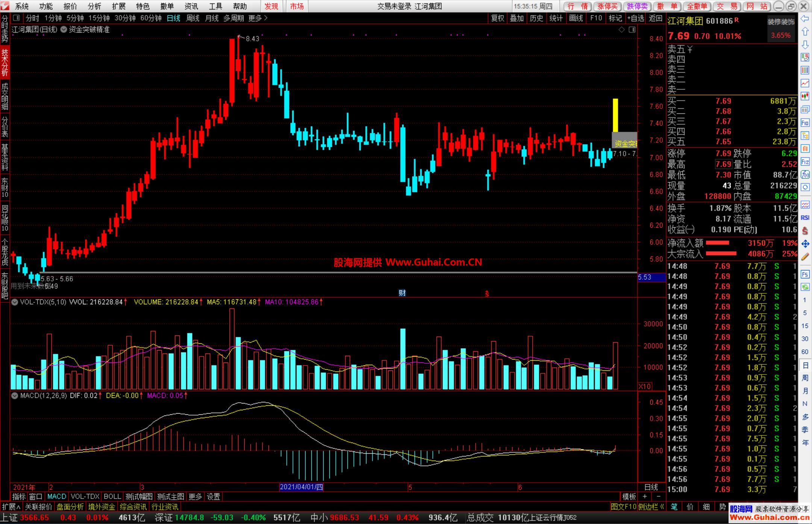
Task: Click the RSI indicator icon
Action: pos(805,217)
